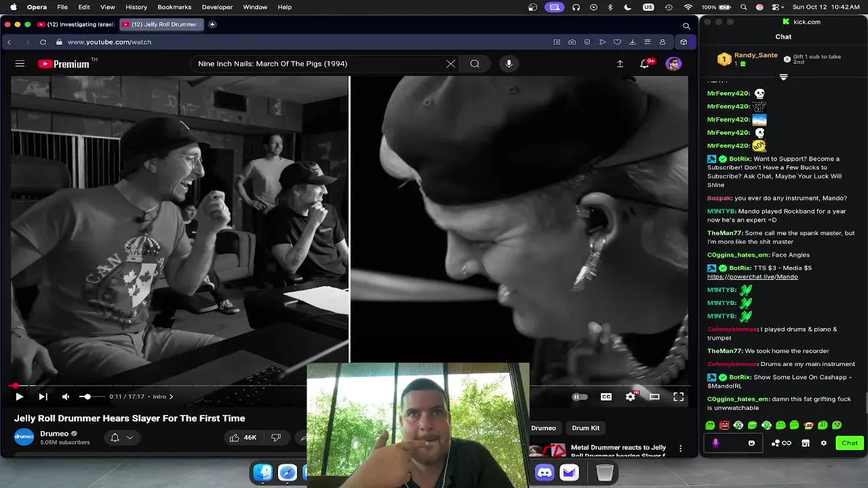Open the YouTube account avatar menu

673,64
